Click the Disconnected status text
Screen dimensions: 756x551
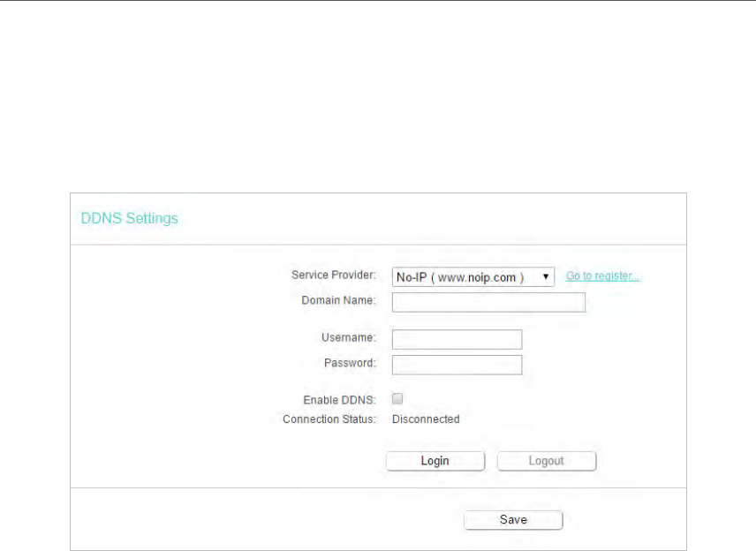pos(426,419)
